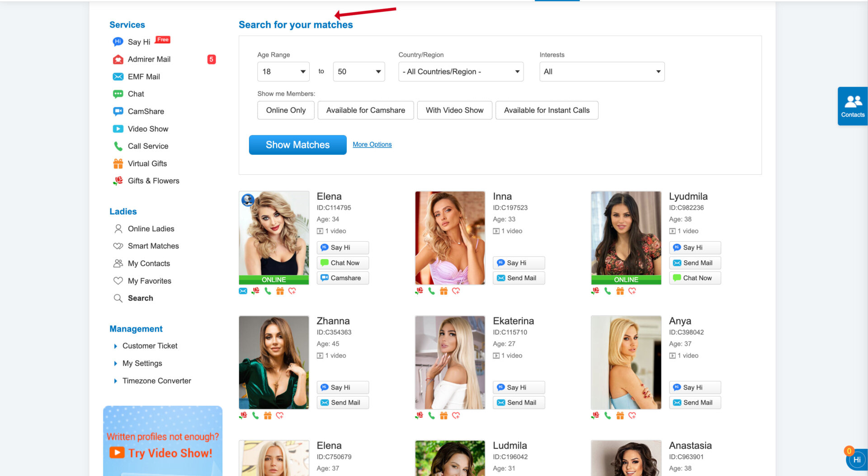Screen dimensions: 868x476
Task: Open the Gifts & Flowers rose icon
Action: pyautogui.click(x=118, y=180)
